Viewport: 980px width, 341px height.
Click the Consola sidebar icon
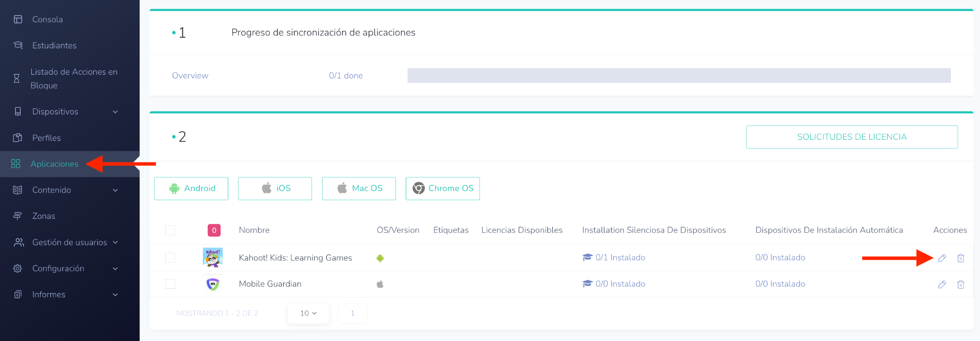point(18,20)
